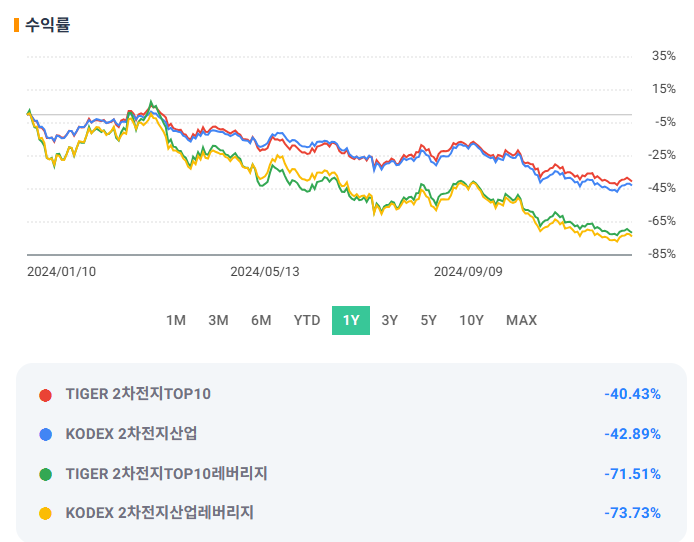Switch chart to 6M range
The image size is (694, 542).
(x=261, y=320)
